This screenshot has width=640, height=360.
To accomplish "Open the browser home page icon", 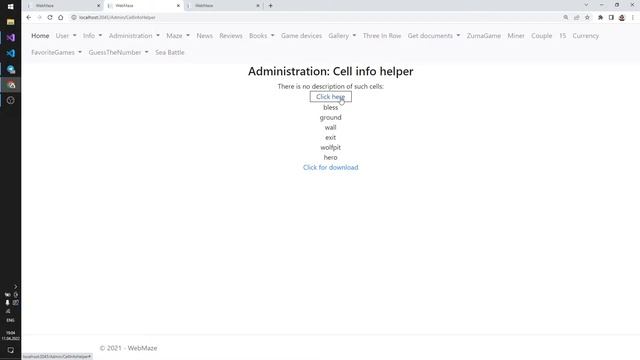I will 60,18.
